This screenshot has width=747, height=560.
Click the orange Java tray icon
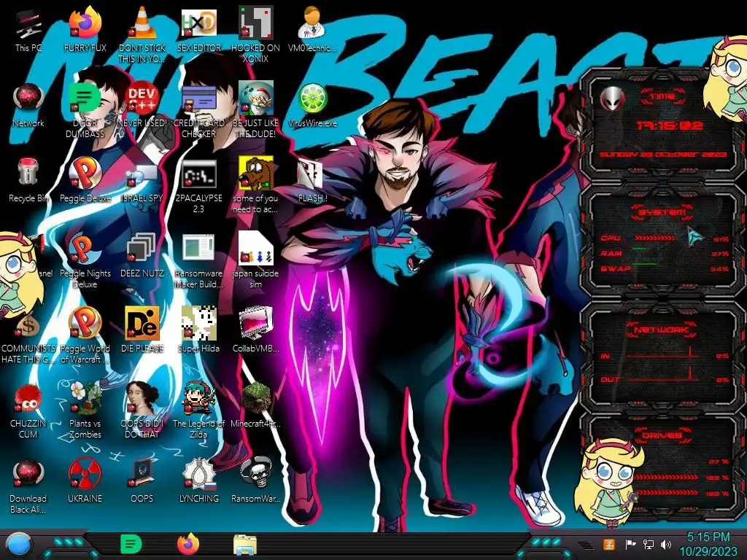(x=608, y=544)
